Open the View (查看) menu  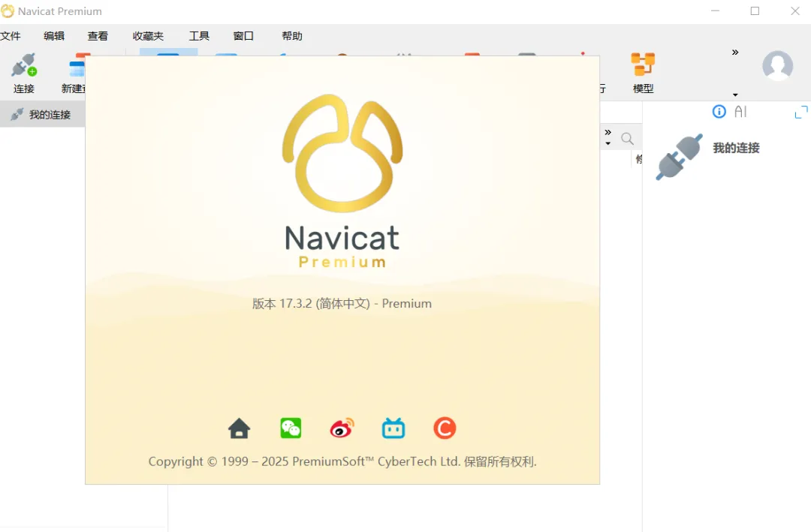(x=98, y=36)
